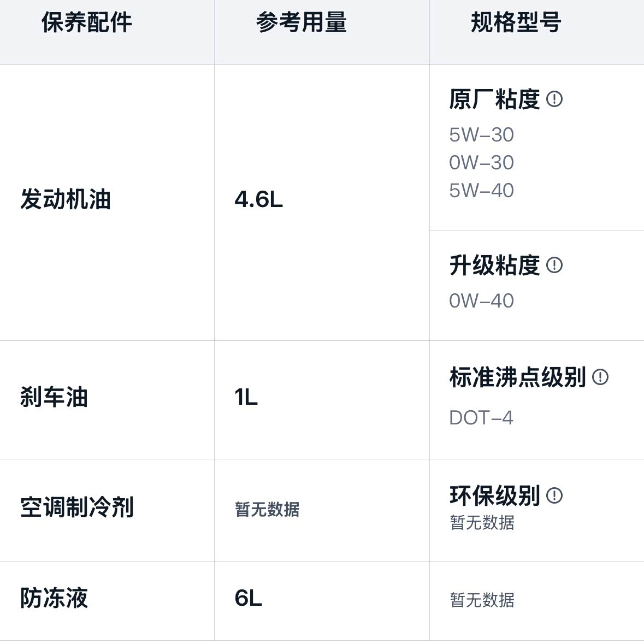Select the 参考用量 column header

302,23
